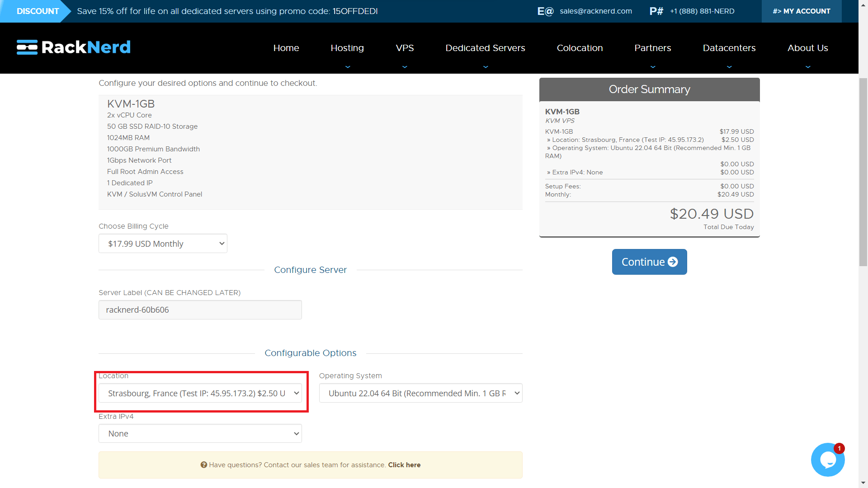
Task: Expand the Hosting menu chevron
Action: coord(347,67)
